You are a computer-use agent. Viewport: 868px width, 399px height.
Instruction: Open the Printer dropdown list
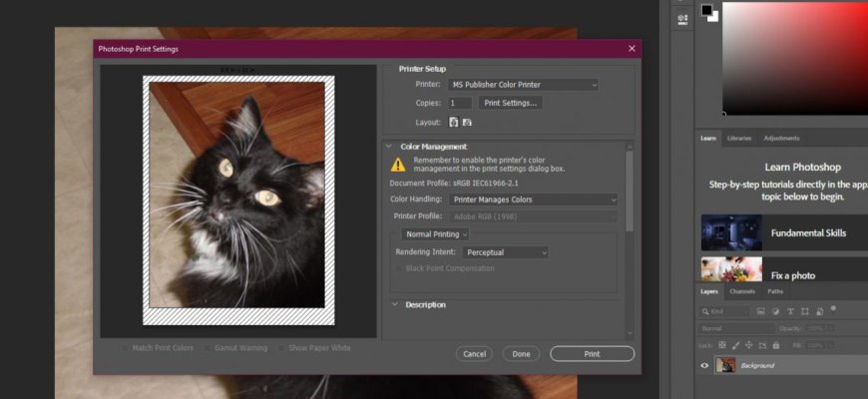522,85
